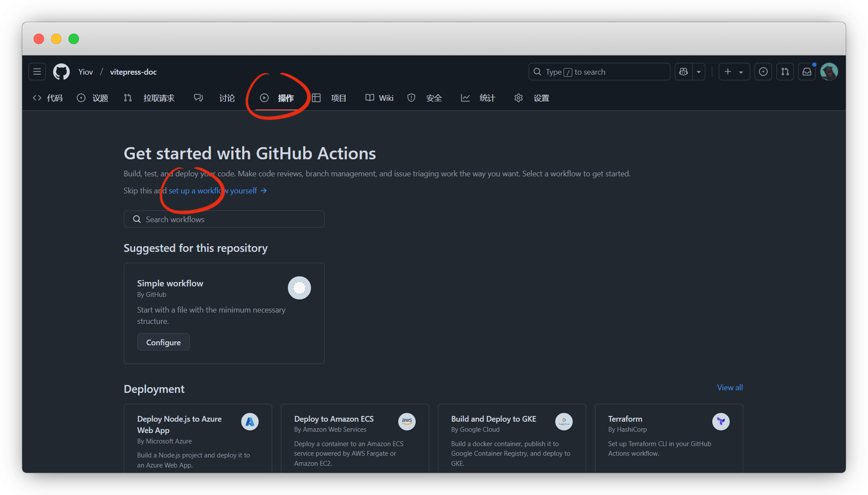Open the Issues icon in the header
Screen dimensions: 868x495
point(763,72)
